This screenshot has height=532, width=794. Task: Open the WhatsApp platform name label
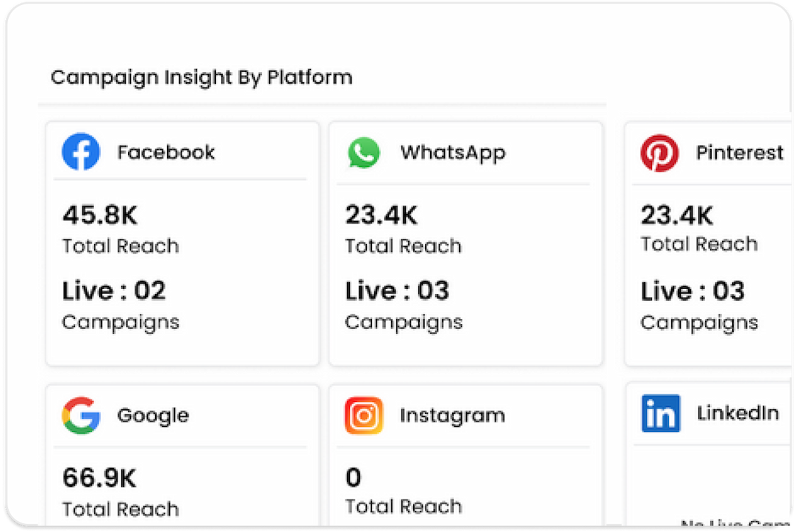click(x=453, y=153)
